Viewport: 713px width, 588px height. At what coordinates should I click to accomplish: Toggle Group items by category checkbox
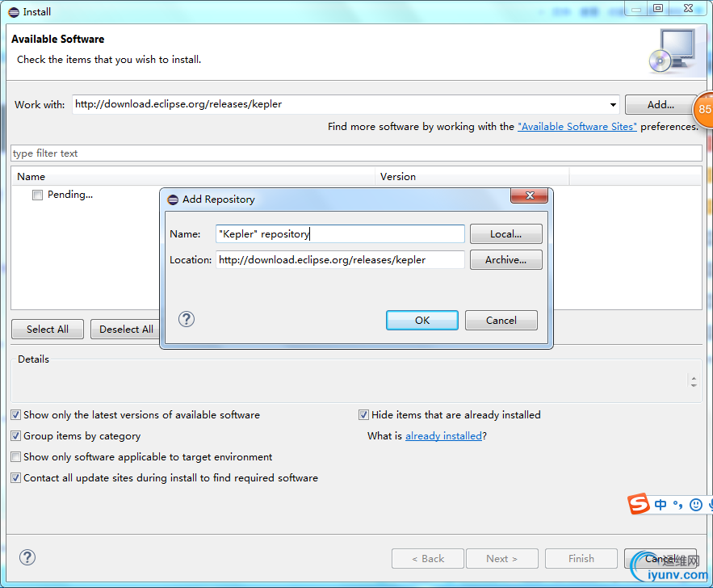(x=16, y=435)
